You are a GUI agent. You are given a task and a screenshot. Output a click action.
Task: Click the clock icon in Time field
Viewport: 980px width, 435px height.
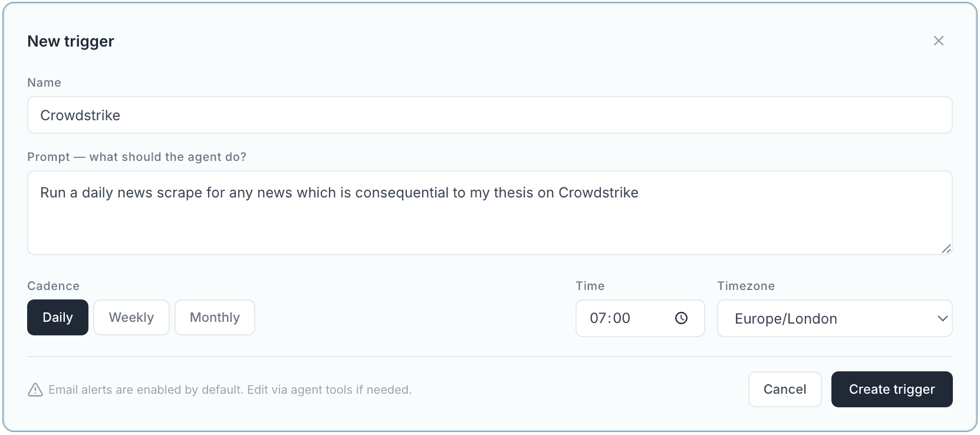681,318
